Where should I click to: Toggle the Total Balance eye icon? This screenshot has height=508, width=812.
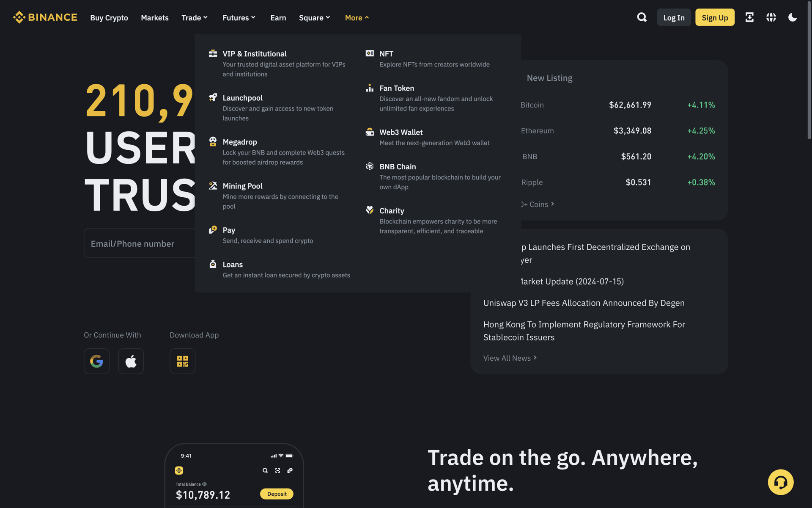[x=204, y=484]
